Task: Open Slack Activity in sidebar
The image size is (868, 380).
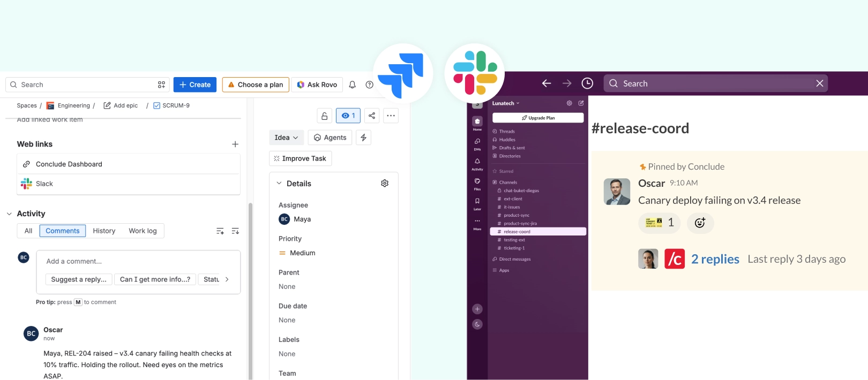Action: coord(477,164)
